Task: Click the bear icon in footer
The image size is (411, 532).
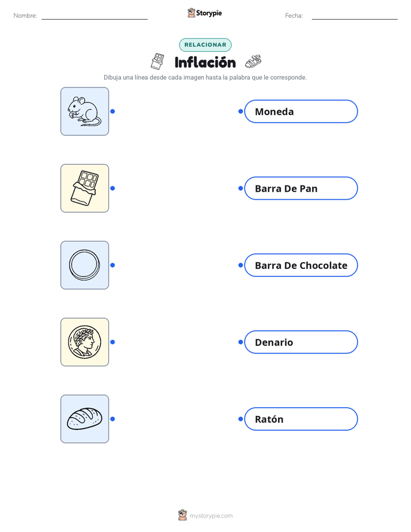Action: click(x=182, y=515)
